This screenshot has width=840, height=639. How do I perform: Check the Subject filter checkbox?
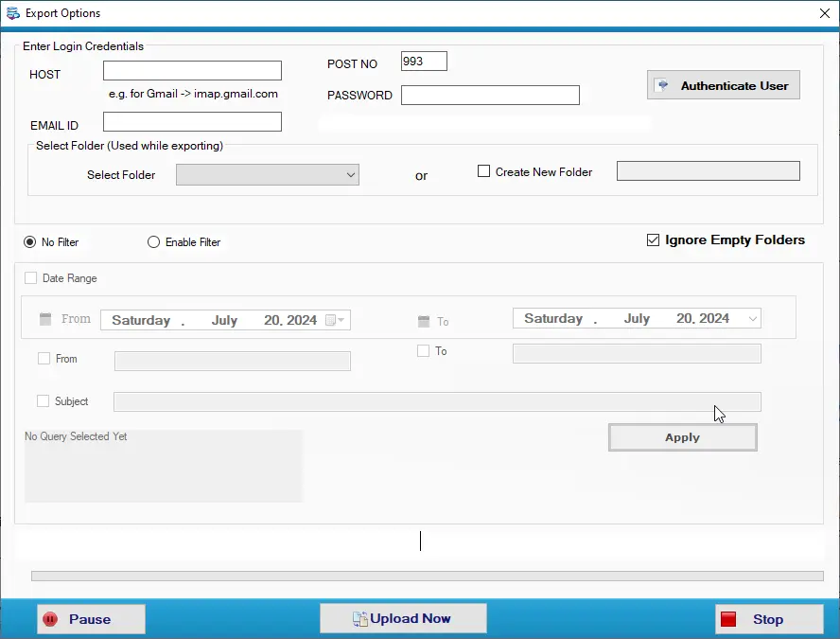coord(42,400)
